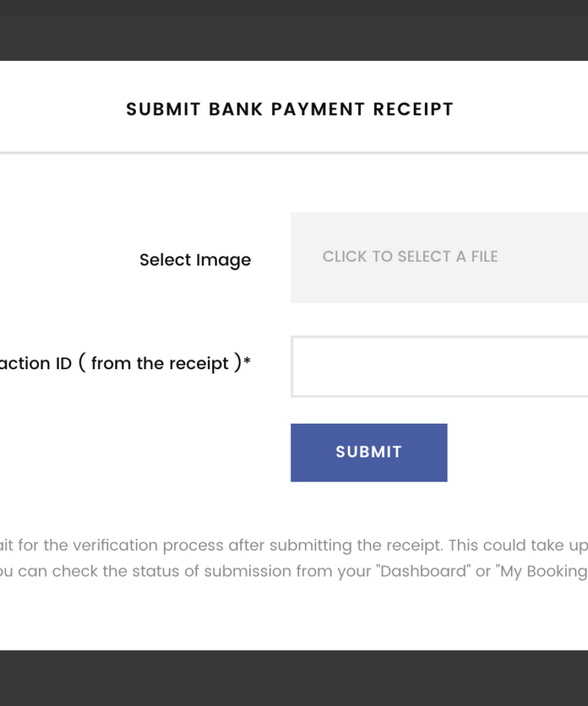Click the "Submit Bank Payment Receipt" heading
The width and height of the screenshot is (588, 706).
point(290,110)
